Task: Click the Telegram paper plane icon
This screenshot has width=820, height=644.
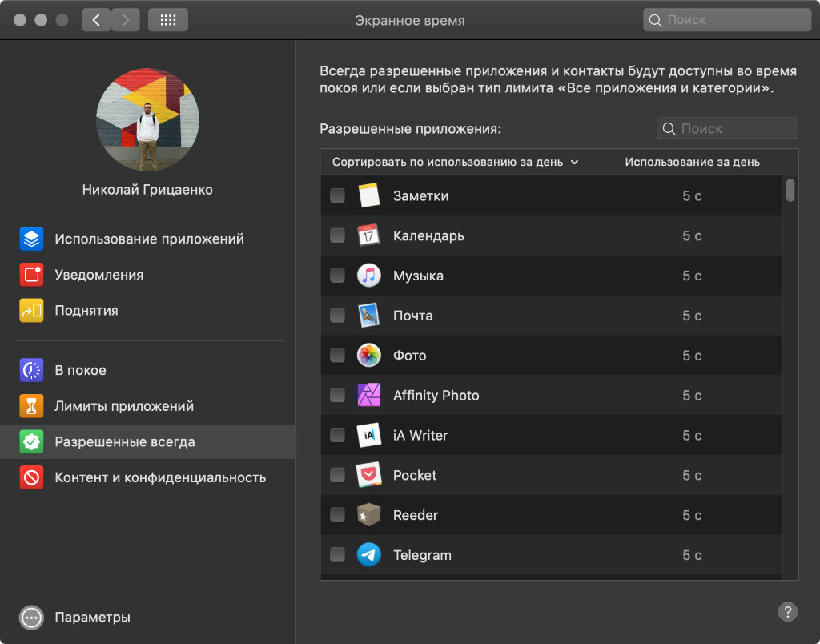Action: pos(368,555)
